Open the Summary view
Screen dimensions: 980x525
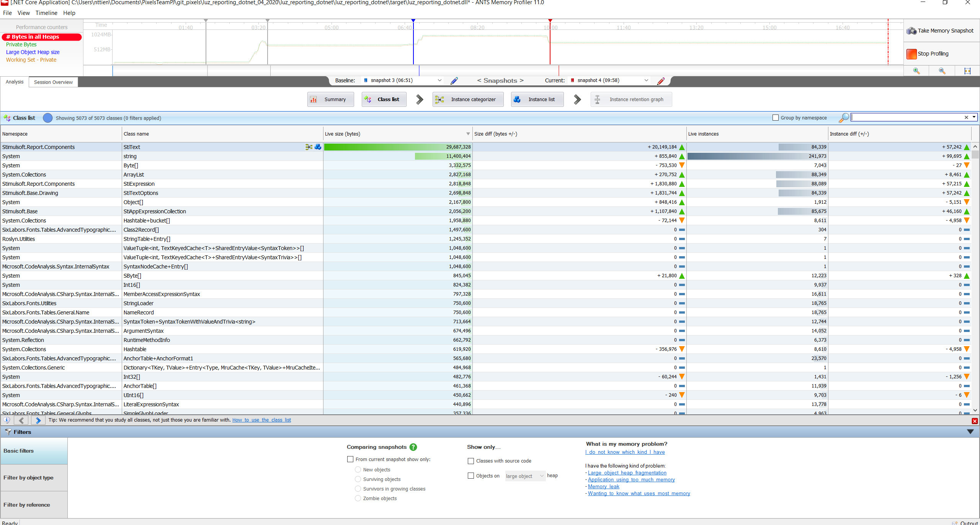330,100
